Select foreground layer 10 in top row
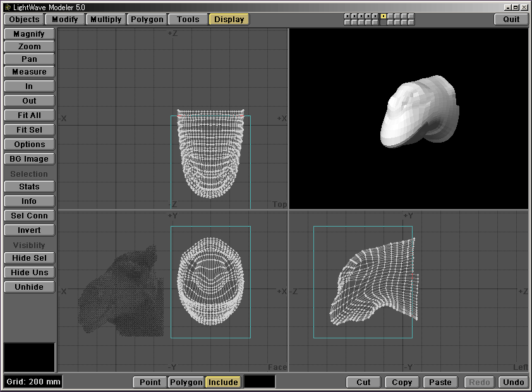Viewport: 532px width, 392px height. [x=411, y=16]
